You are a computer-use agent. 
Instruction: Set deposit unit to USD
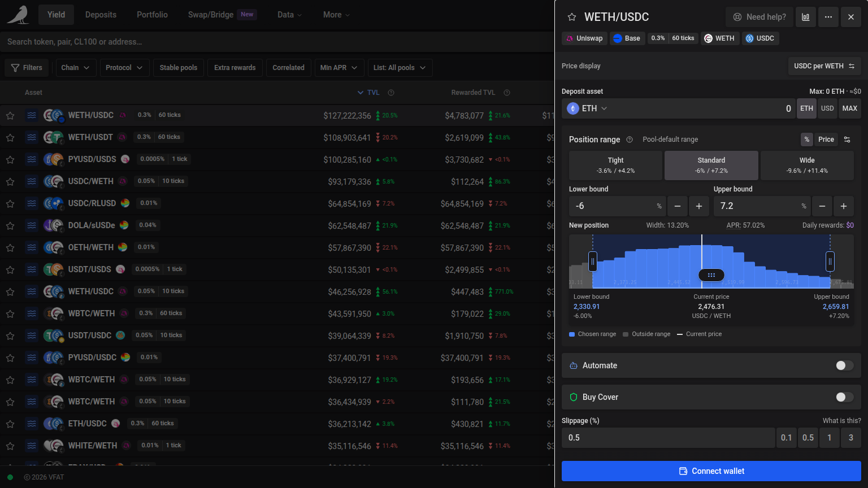click(827, 108)
